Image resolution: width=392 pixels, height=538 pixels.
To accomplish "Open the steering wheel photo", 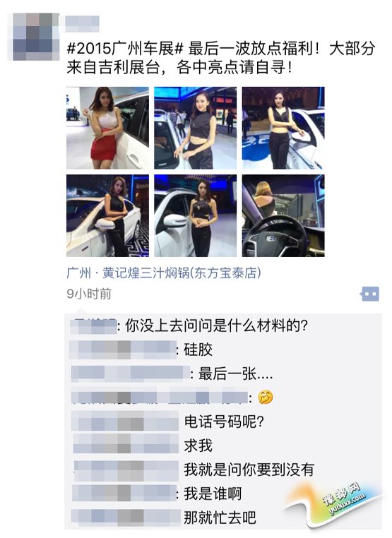I will tap(283, 216).
